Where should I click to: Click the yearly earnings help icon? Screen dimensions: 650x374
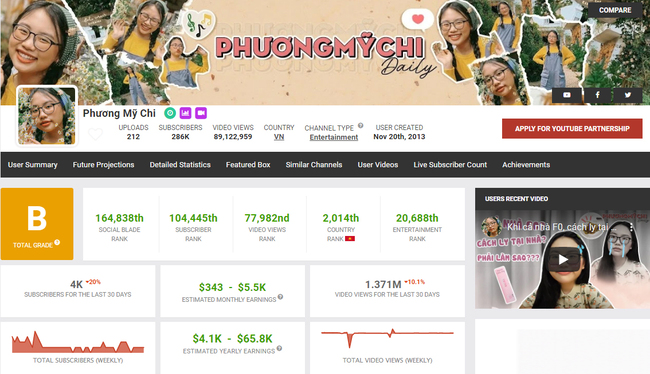tap(279, 348)
